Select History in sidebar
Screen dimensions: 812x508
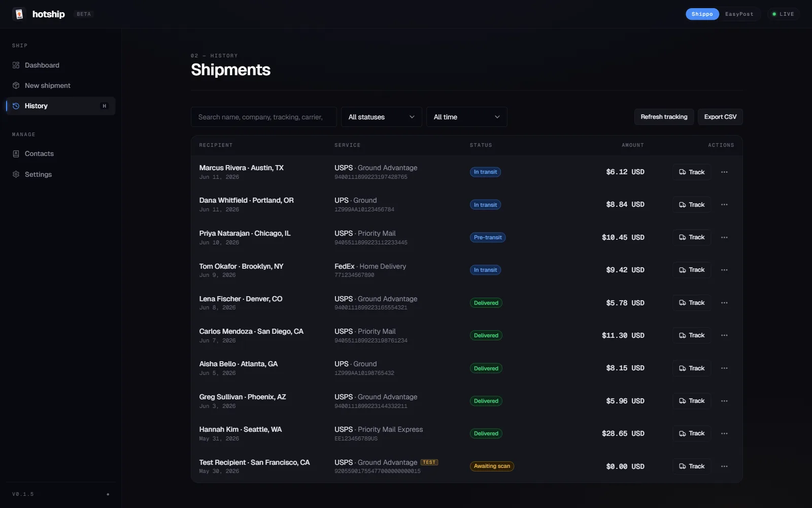pos(61,106)
